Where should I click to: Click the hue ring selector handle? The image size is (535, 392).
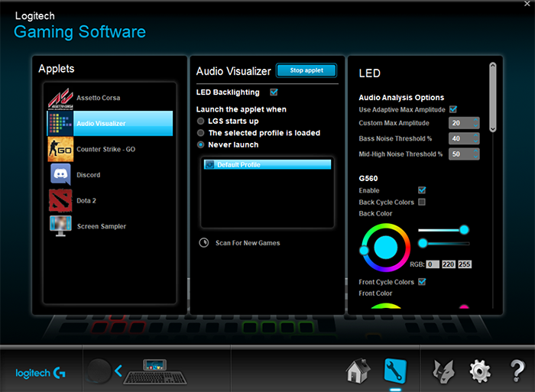364,251
